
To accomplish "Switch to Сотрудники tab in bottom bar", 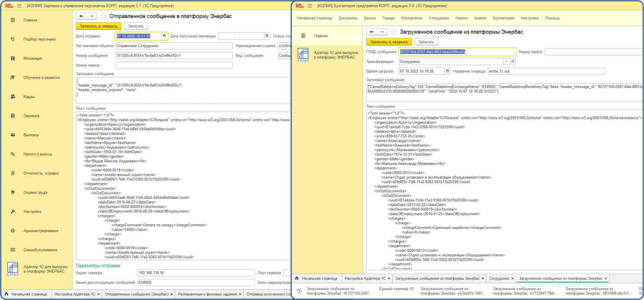I will (499, 279).
